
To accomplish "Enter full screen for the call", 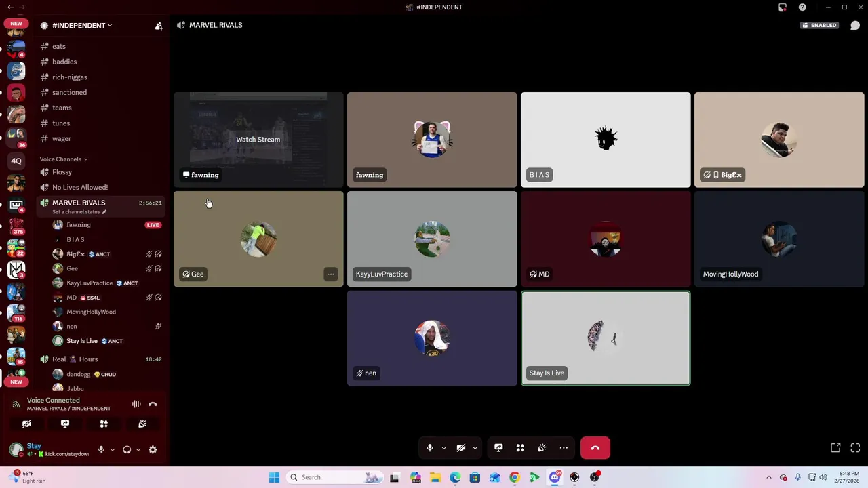I will pos(855,448).
